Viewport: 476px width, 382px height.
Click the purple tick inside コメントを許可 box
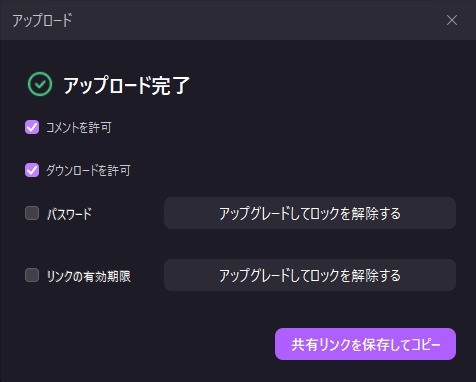tap(32, 127)
